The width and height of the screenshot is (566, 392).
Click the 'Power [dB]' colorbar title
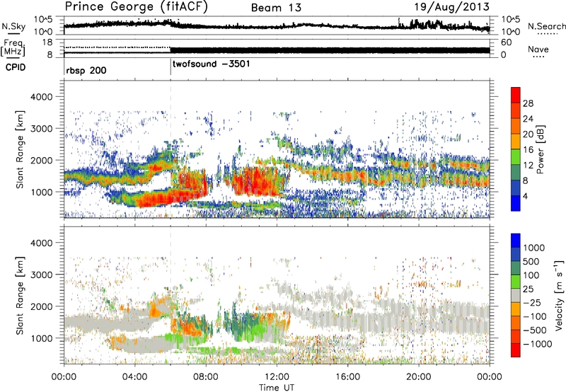(x=540, y=149)
